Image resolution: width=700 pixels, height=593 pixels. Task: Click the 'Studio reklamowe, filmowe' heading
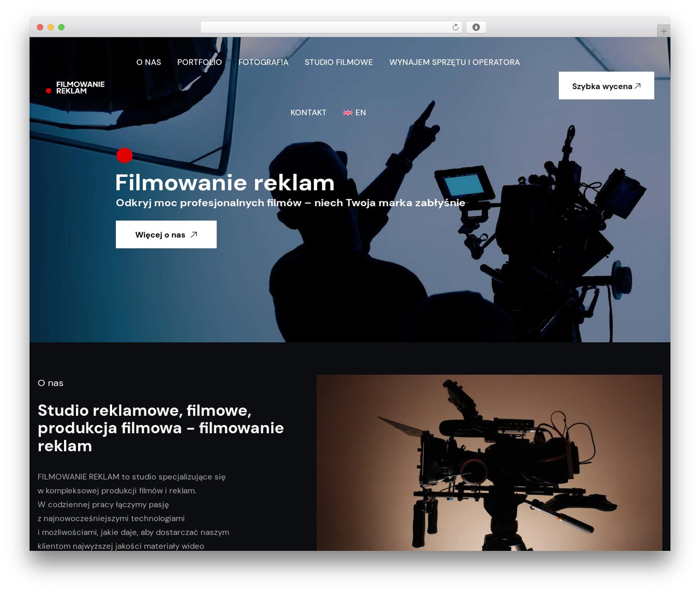coord(161,428)
